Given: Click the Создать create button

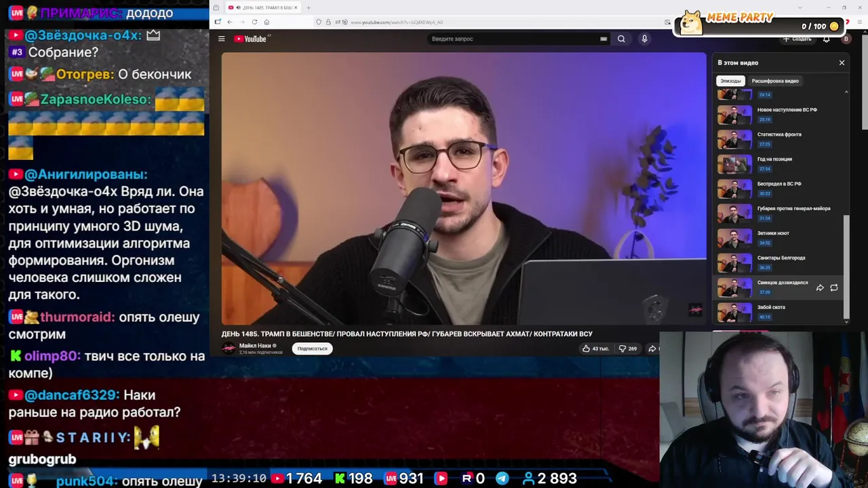Looking at the screenshot, I should point(797,39).
